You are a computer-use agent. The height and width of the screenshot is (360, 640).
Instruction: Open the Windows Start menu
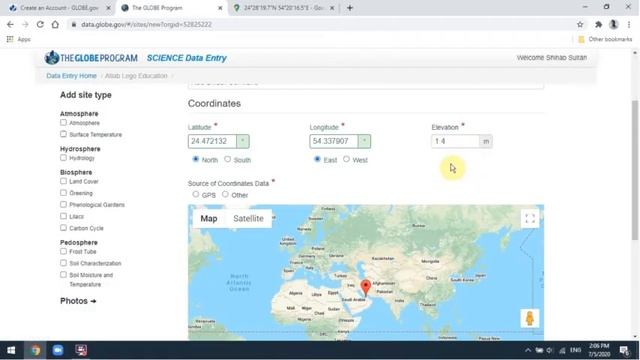click(11, 350)
